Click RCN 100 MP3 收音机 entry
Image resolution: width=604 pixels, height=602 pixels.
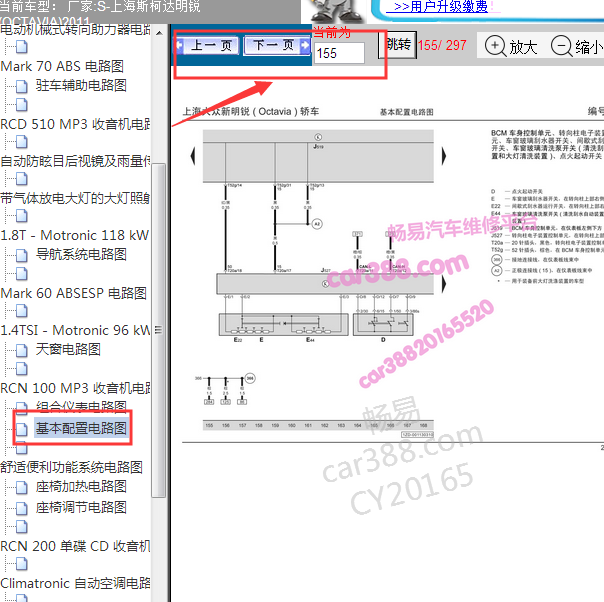click(75, 388)
